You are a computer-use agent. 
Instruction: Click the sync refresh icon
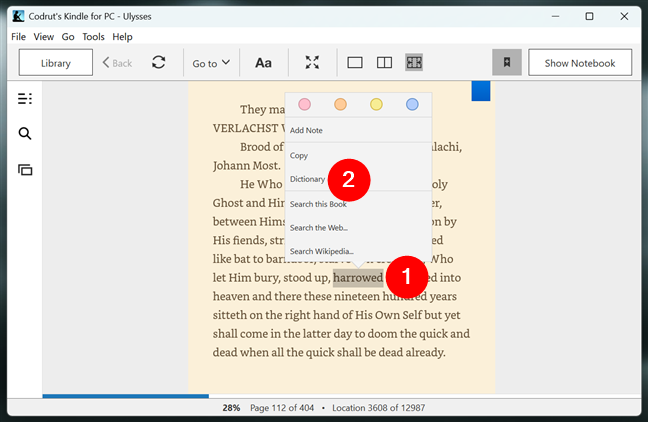click(x=158, y=63)
